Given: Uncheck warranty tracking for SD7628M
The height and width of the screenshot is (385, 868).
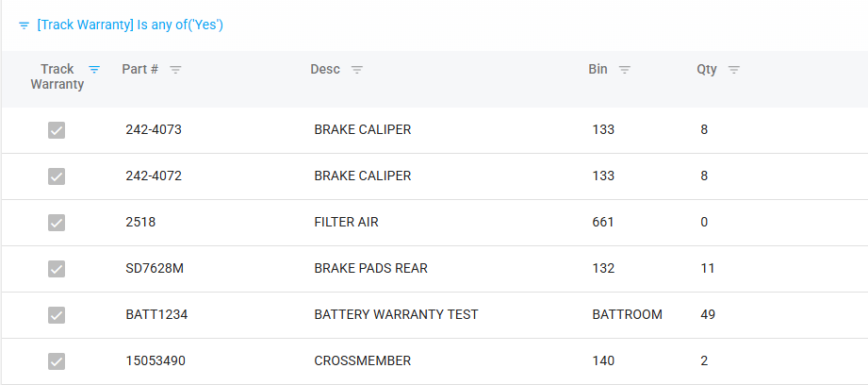Looking at the screenshot, I should 57,269.
